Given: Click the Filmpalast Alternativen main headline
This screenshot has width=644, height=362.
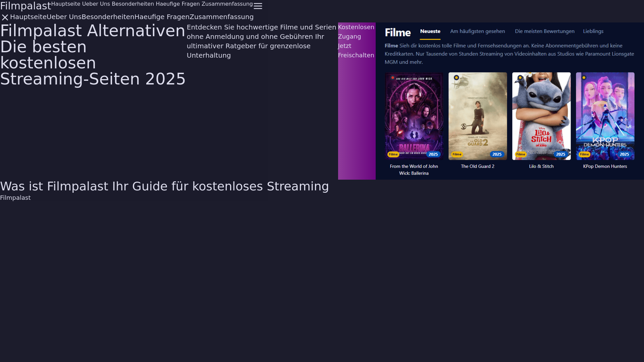Looking at the screenshot, I should pyautogui.click(x=93, y=55).
